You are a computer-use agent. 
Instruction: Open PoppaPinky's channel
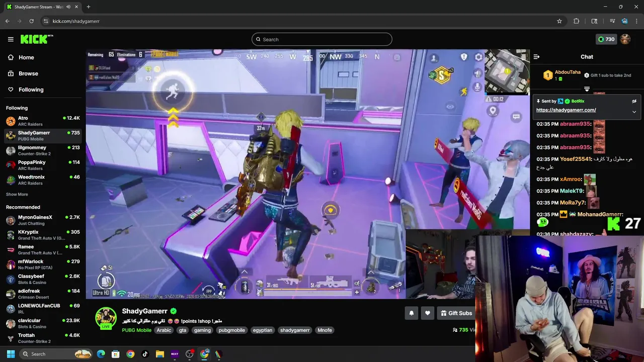43,165
